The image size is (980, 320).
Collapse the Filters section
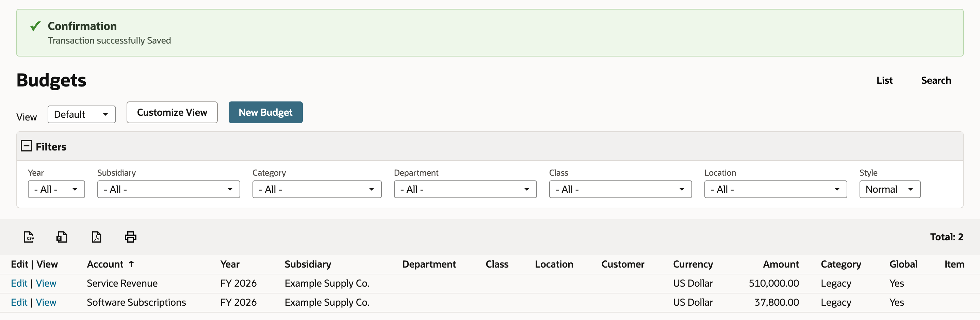click(26, 146)
